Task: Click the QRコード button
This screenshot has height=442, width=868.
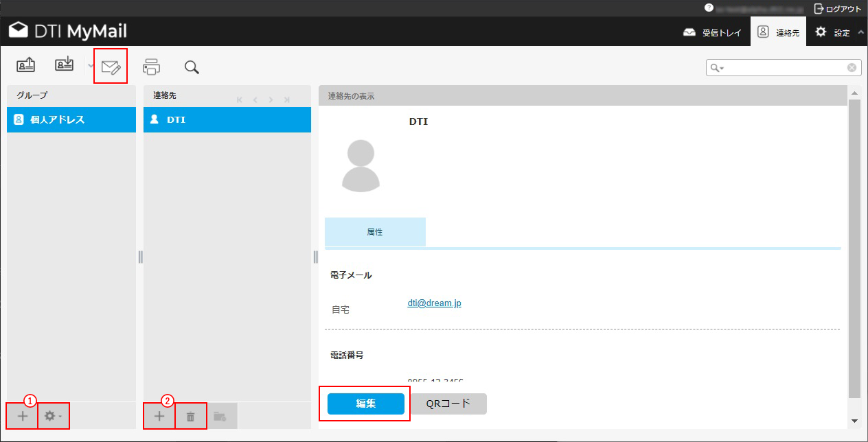Action: [448, 404]
